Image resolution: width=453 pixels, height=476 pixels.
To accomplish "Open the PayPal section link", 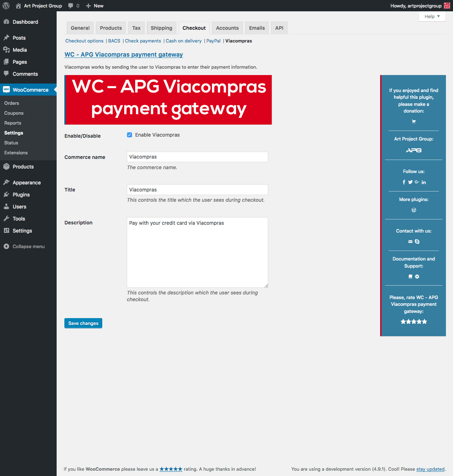I will click(213, 41).
